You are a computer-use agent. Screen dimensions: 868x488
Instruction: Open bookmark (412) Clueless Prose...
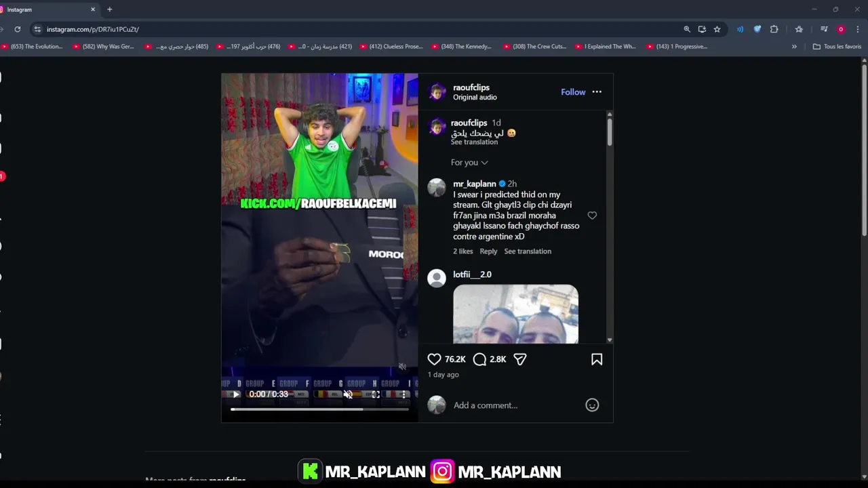pyautogui.click(x=391, y=47)
